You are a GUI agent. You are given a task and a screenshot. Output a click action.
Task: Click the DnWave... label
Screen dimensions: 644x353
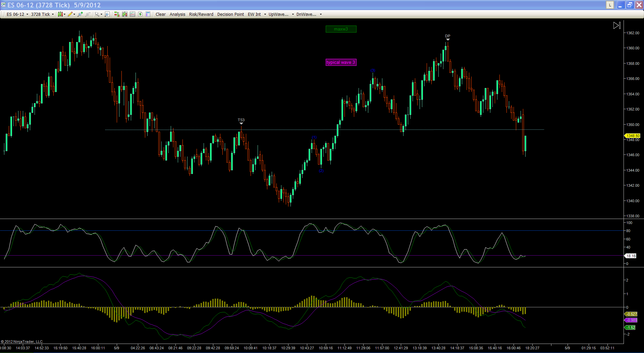click(x=306, y=14)
